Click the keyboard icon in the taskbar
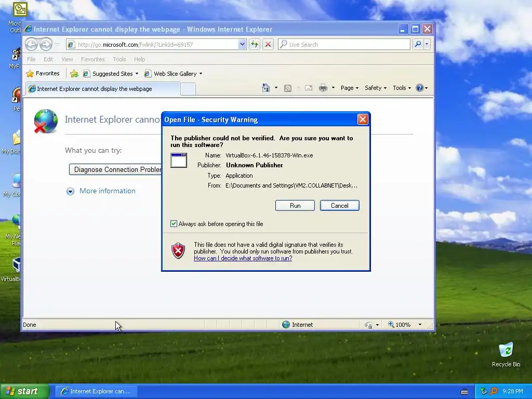The image size is (532, 399). (x=464, y=392)
